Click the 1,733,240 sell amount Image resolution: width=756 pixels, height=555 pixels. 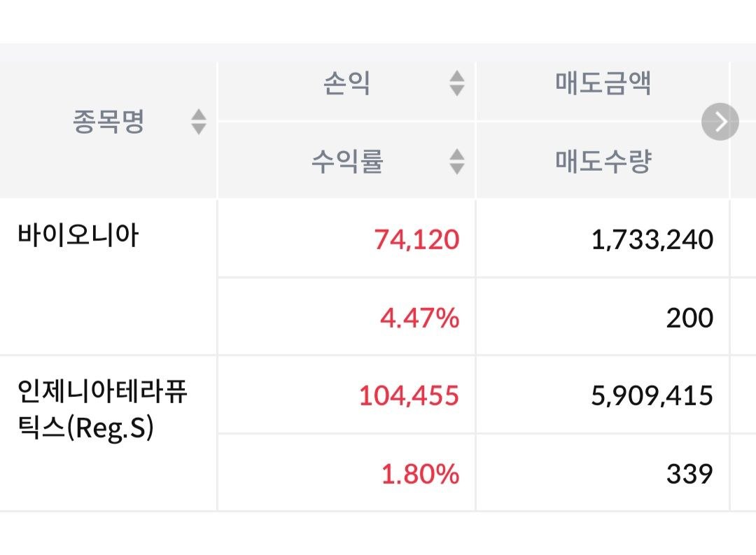click(x=652, y=239)
